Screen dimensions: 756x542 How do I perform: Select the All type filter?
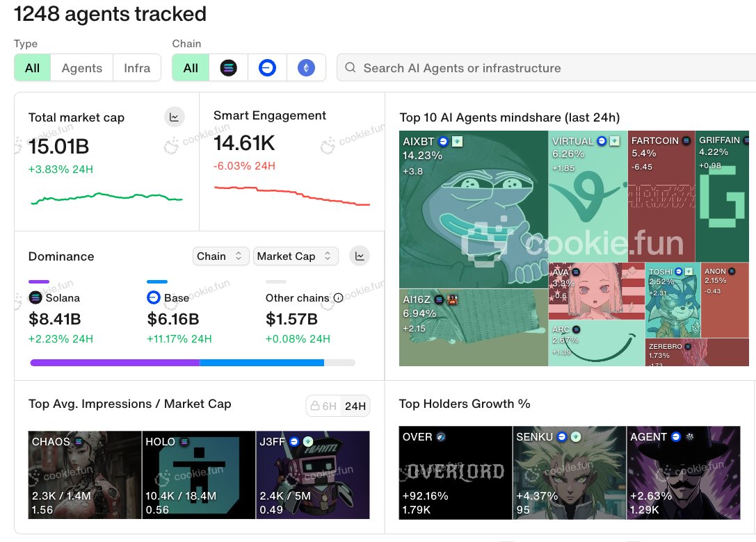point(32,68)
